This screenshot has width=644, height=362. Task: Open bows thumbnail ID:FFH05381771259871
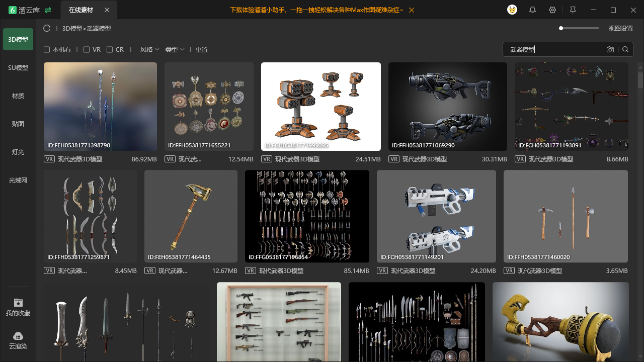click(90, 216)
